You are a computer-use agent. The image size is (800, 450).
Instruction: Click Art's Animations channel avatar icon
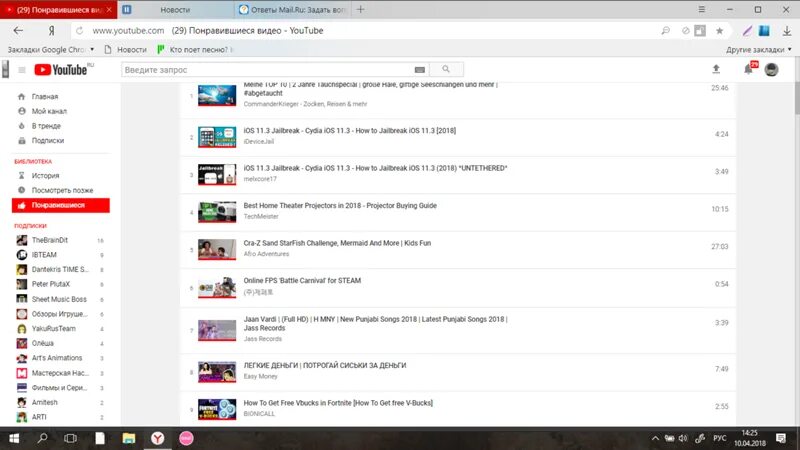tap(21, 358)
